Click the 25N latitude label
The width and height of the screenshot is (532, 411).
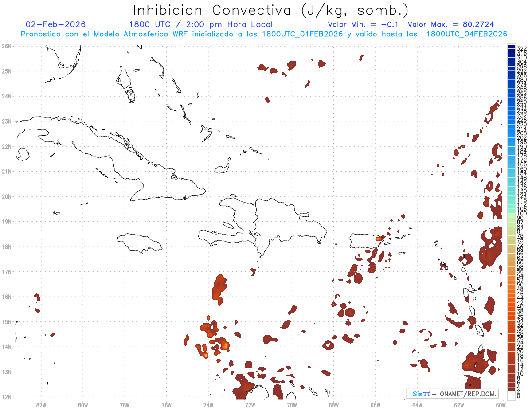pos(6,71)
